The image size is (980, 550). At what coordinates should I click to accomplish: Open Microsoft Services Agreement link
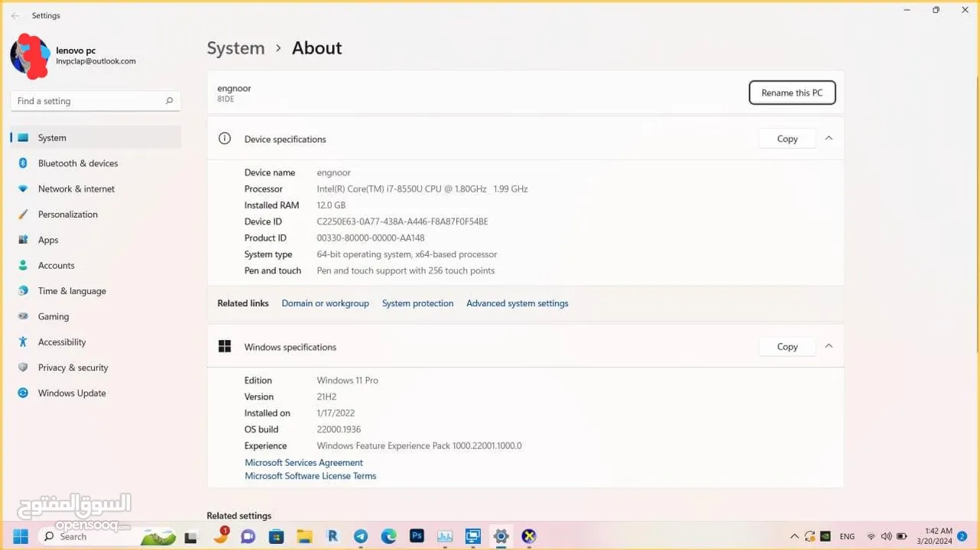tap(303, 462)
